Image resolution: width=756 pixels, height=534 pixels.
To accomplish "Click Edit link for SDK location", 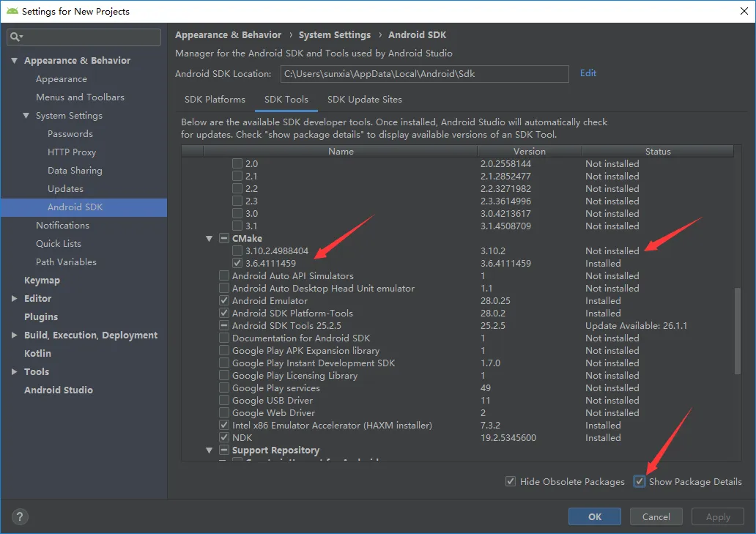I will [588, 73].
